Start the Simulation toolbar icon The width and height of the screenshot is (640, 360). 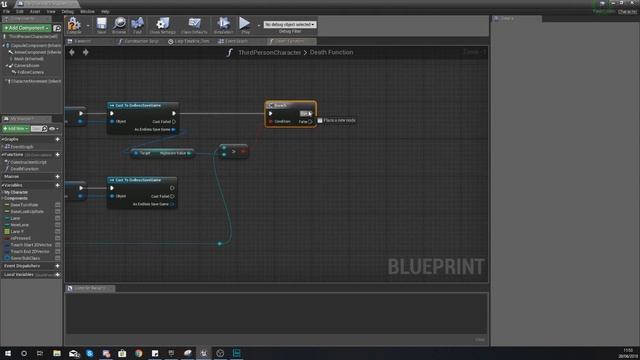[223, 25]
